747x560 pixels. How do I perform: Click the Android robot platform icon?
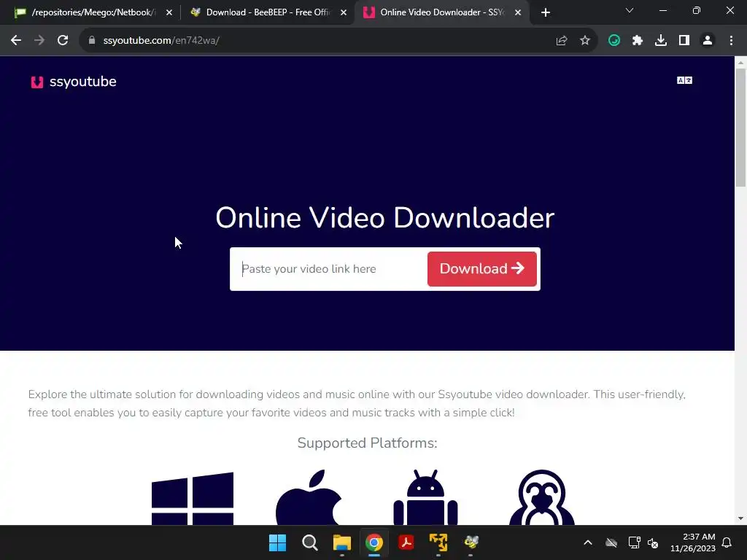click(x=426, y=497)
